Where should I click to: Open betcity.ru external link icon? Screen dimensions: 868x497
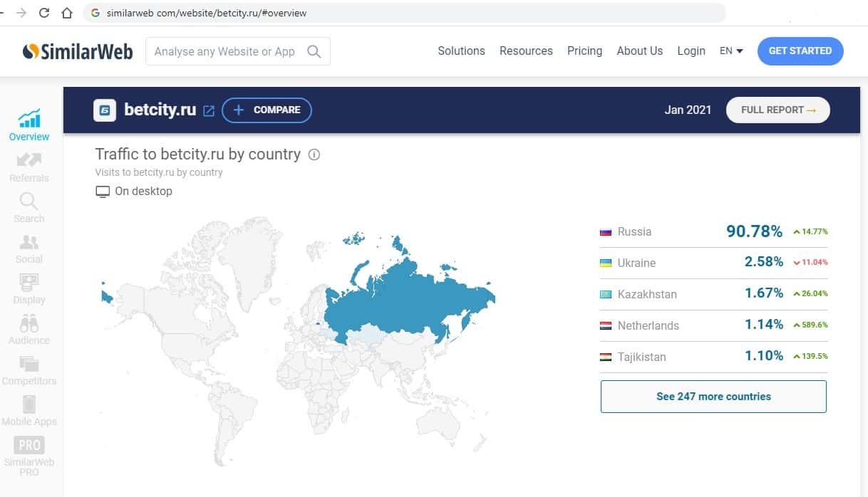pyautogui.click(x=209, y=110)
